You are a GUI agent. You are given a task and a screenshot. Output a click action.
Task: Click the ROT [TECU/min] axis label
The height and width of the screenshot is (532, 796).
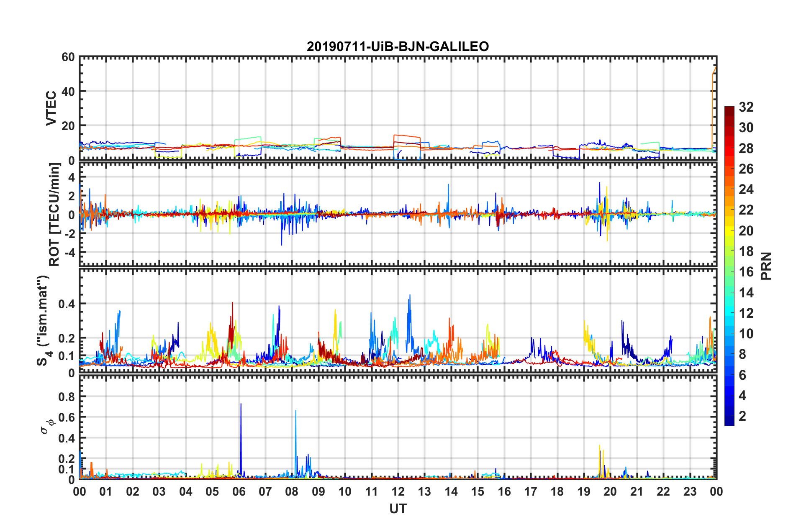[x=54, y=215]
